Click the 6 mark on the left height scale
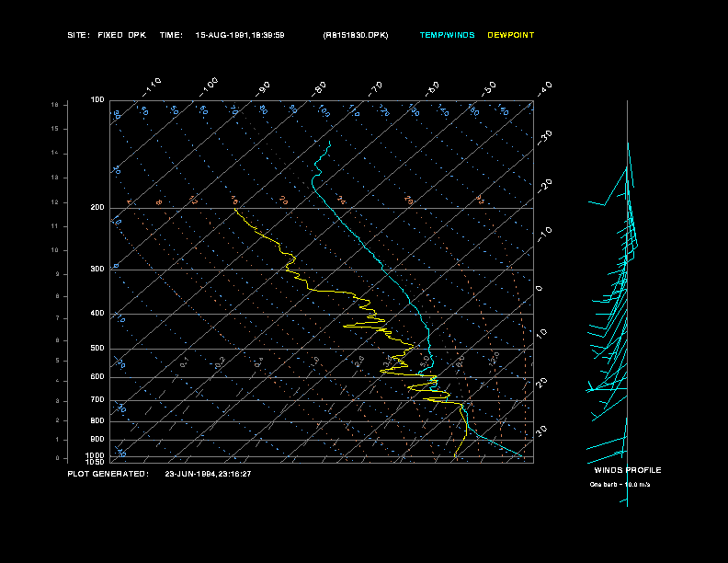This screenshot has width=728, height=563. click(x=58, y=340)
